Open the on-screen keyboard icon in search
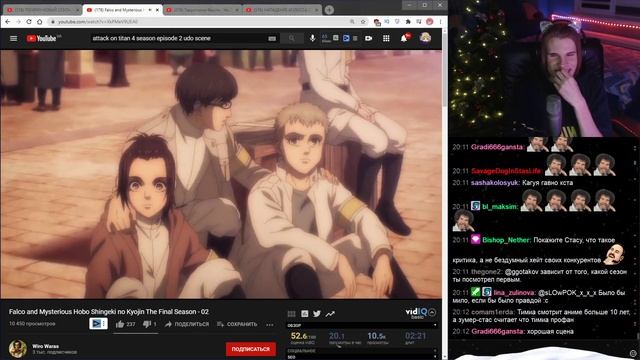This screenshot has width=640, height=360. pyautogui.click(x=272, y=38)
